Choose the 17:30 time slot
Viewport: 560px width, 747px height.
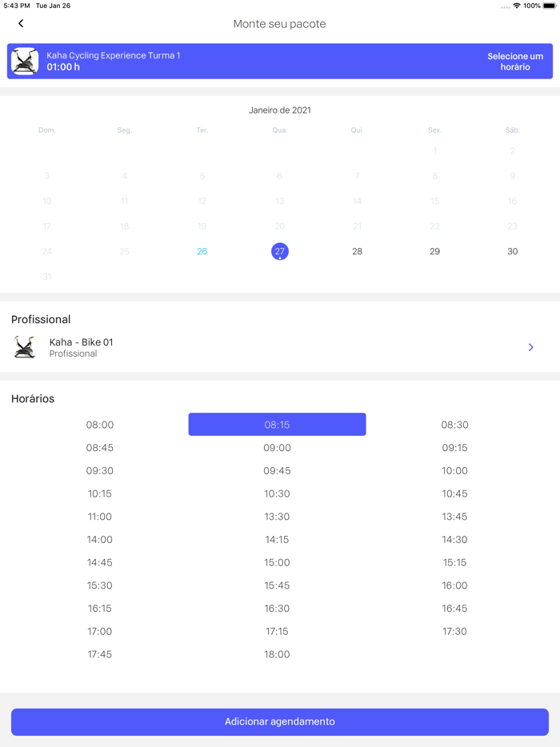coord(454,631)
